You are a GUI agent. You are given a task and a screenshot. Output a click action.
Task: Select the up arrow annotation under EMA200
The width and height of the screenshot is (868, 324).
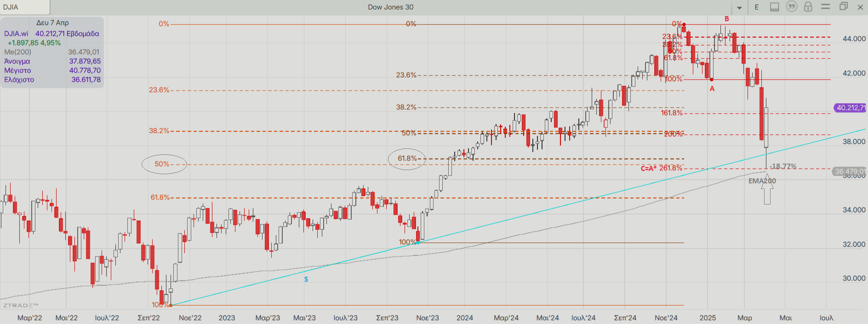[x=767, y=189]
